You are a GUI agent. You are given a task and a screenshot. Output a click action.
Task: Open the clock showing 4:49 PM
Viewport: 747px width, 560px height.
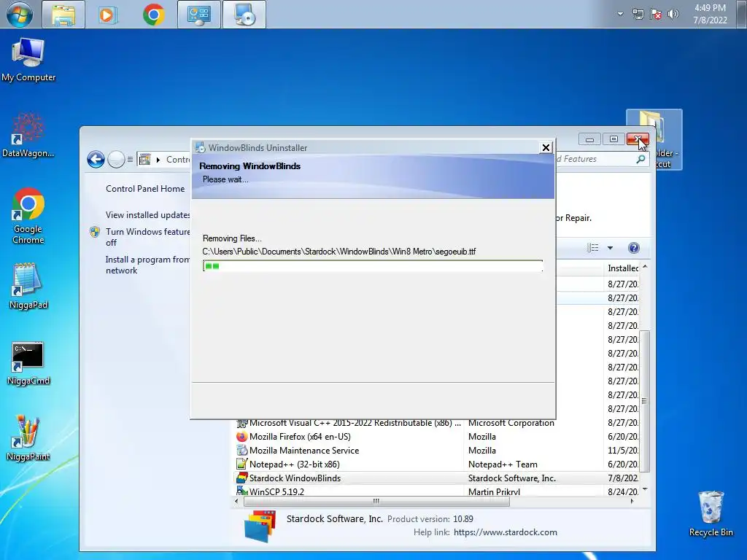[x=710, y=14]
